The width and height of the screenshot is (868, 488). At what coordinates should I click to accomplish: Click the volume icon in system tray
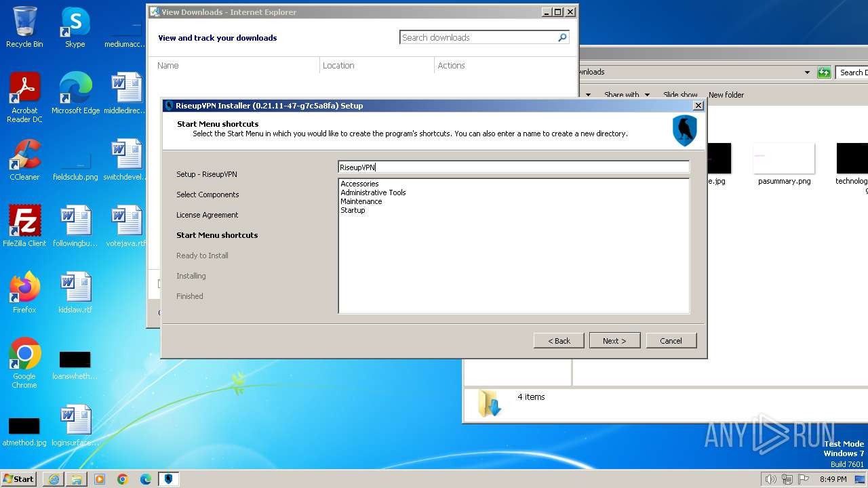coord(770,479)
